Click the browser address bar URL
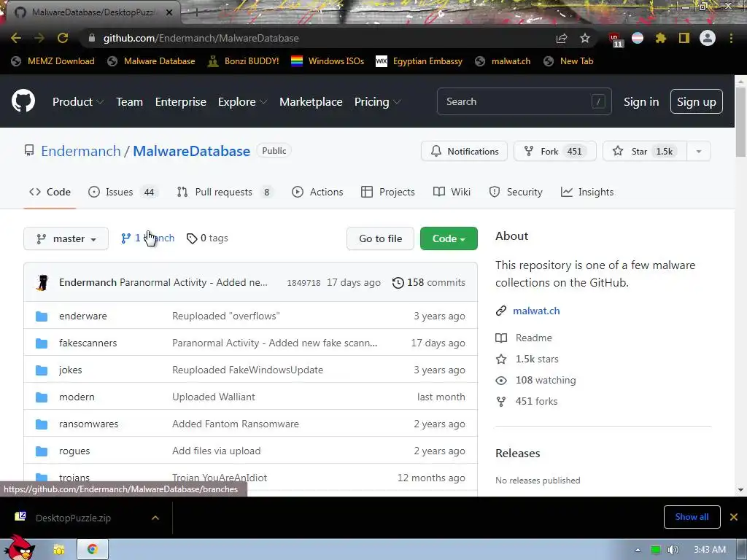 201,38
